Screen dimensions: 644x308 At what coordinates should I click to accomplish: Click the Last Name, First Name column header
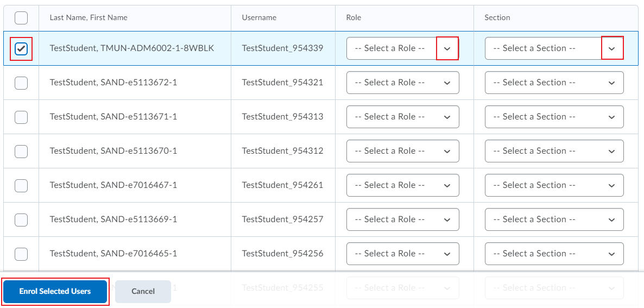(89, 17)
